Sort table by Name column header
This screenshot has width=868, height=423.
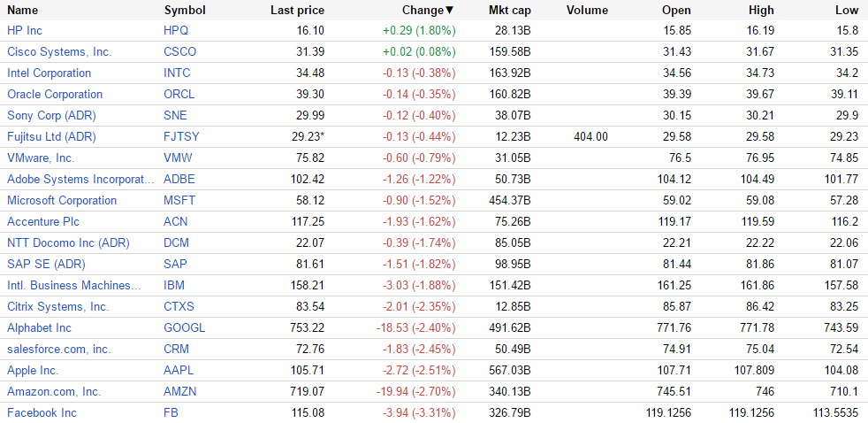(x=23, y=10)
